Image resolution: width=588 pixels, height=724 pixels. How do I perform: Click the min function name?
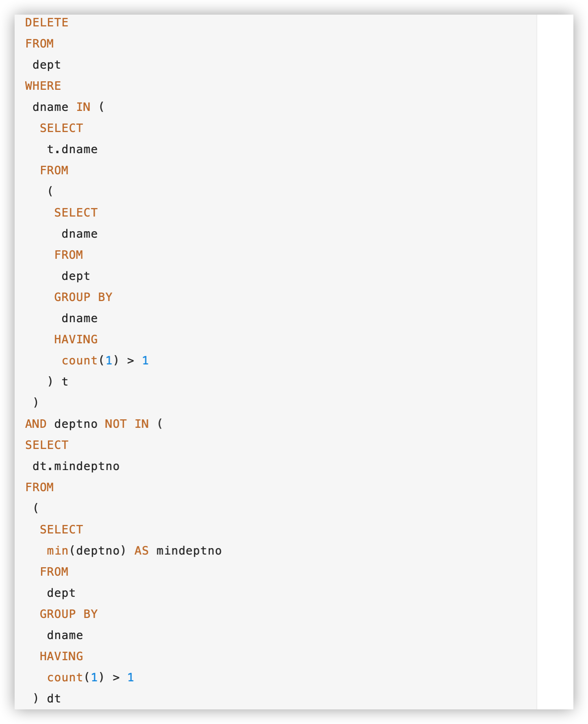[x=57, y=551]
